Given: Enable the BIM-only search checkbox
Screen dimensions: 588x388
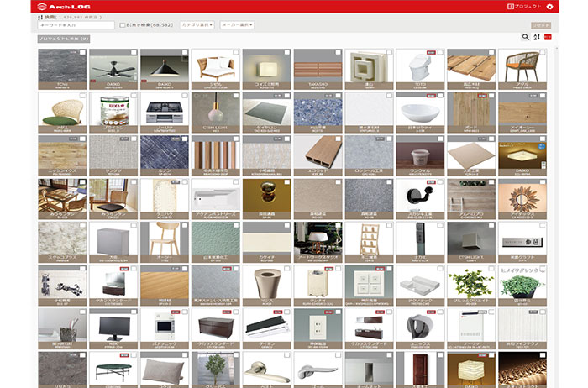Looking at the screenshot, I should coord(123,25).
